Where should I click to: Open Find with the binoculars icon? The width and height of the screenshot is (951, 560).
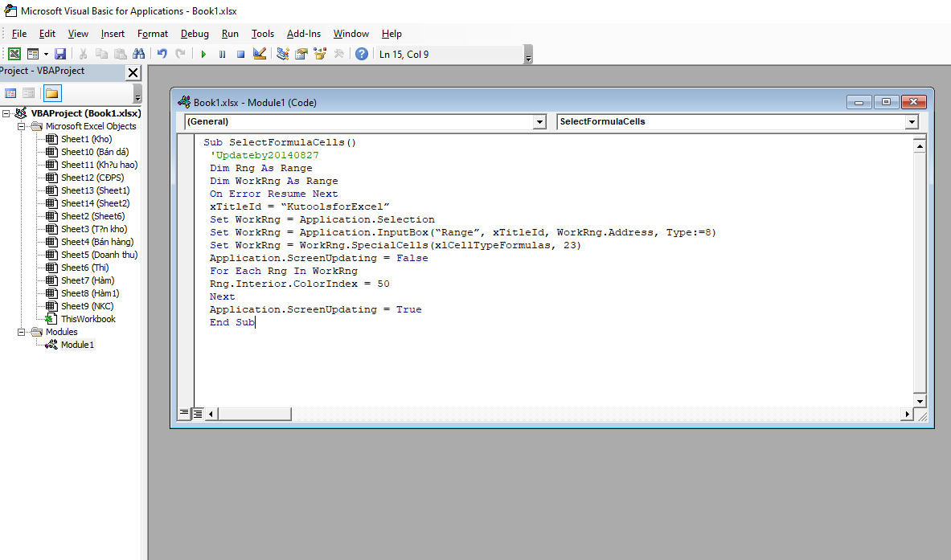coord(138,54)
